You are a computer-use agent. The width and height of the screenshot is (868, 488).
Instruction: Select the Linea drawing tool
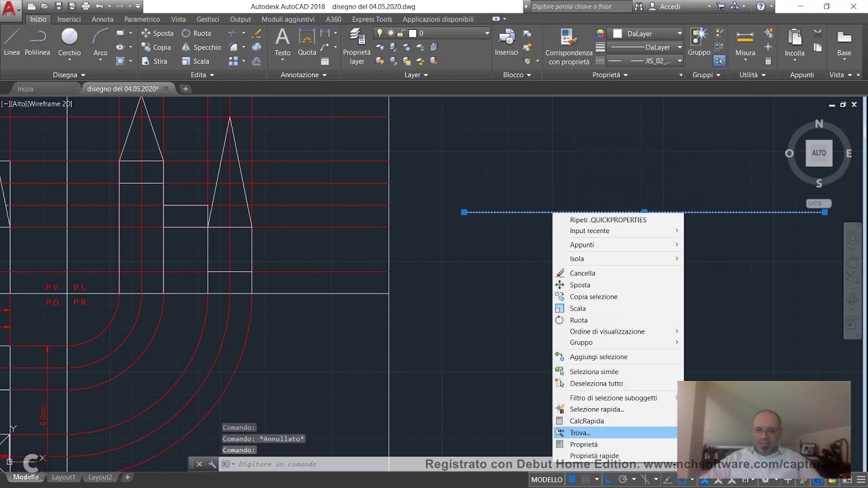click(x=12, y=42)
